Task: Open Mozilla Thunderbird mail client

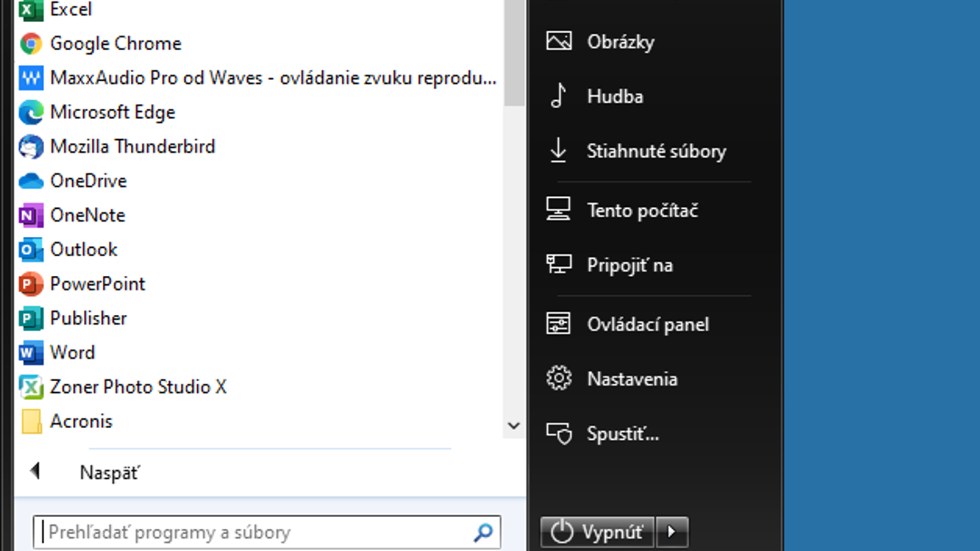Action: pyautogui.click(x=133, y=146)
